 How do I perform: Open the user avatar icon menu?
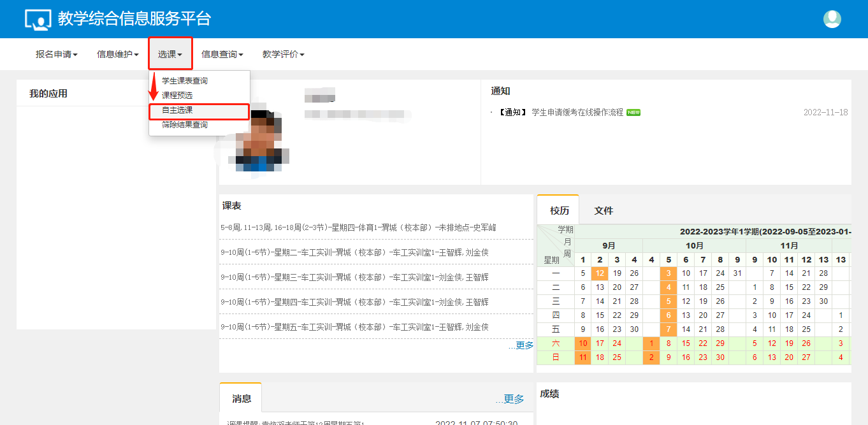pos(832,19)
